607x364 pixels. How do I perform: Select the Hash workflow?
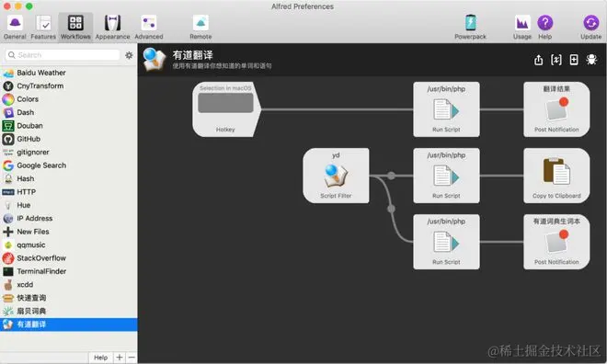(69, 178)
